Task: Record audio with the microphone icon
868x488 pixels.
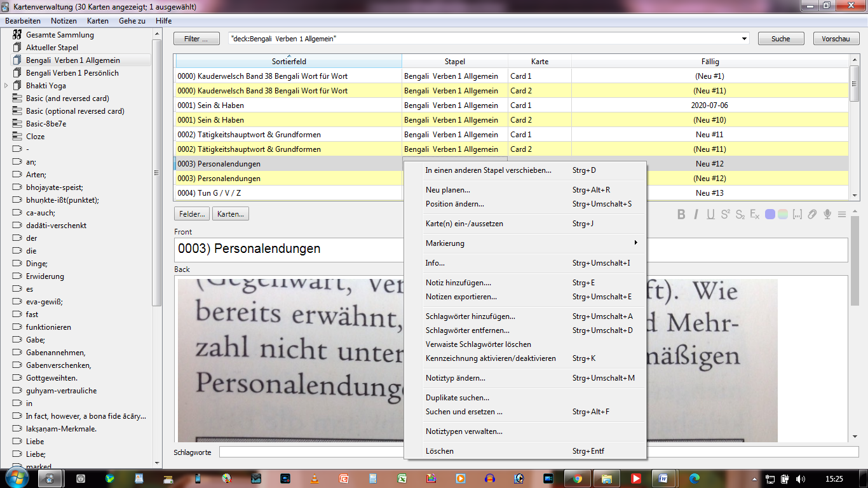Action: click(x=827, y=214)
